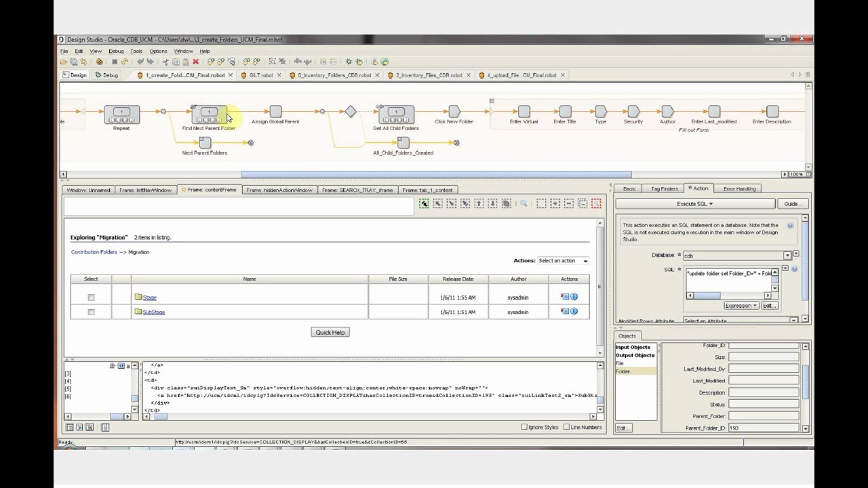Click the Stop square toolbar icon

coord(115,62)
